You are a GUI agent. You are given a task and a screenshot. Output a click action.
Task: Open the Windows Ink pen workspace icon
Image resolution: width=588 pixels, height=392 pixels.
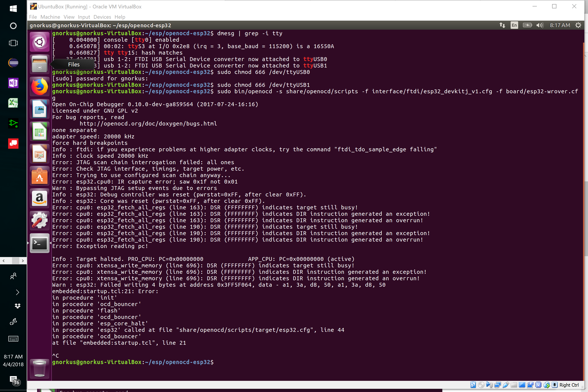coord(13,322)
